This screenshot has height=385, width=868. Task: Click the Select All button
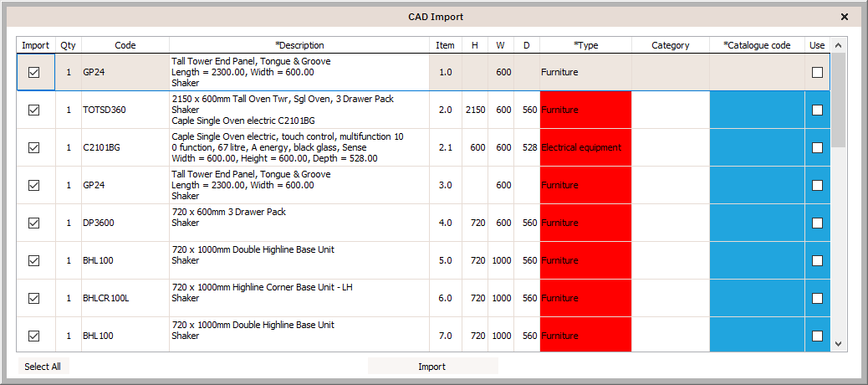tap(43, 367)
